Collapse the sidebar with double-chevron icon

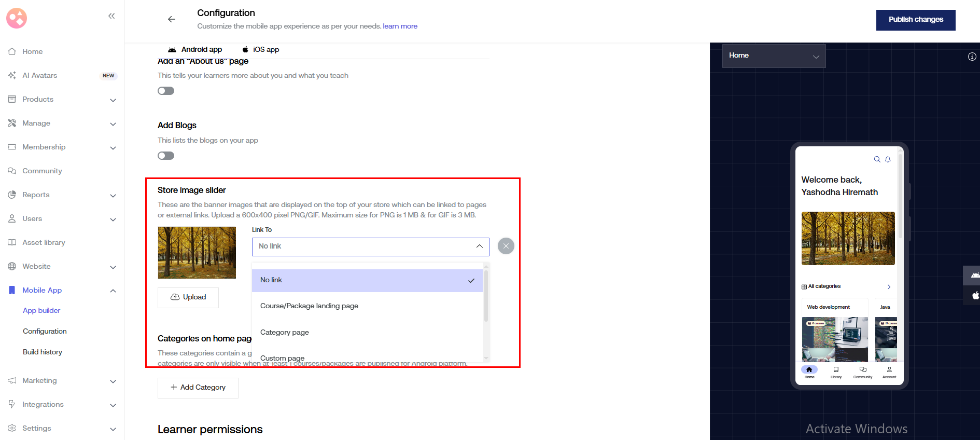[x=111, y=16]
